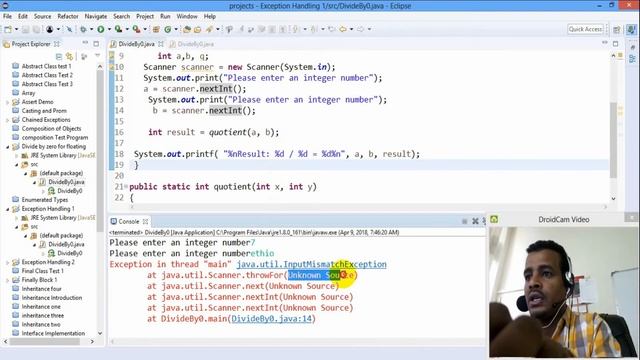Image resolution: width=640 pixels, height=360 pixels.
Task: Expand the Chained Exceptions project
Action: pyautogui.click(x=7, y=120)
